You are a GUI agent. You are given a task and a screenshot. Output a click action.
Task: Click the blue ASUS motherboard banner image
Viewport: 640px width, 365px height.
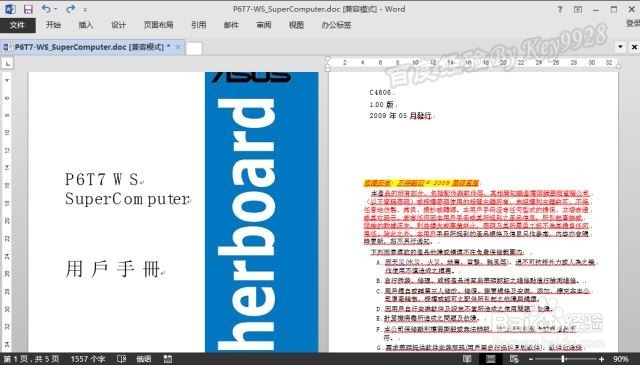point(261,211)
